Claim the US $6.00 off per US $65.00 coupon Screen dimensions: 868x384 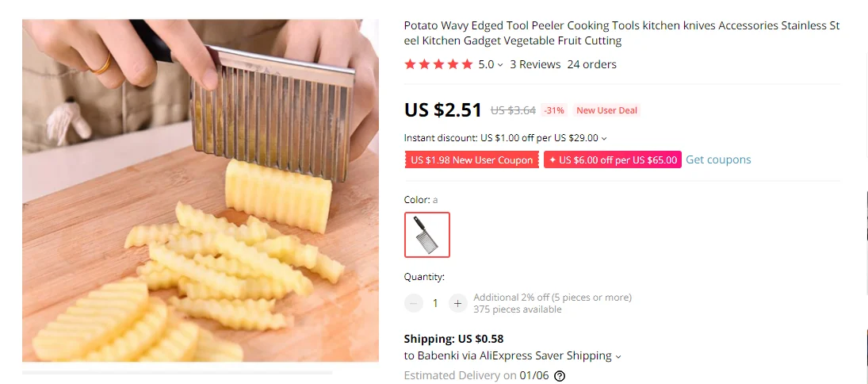click(612, 160)
